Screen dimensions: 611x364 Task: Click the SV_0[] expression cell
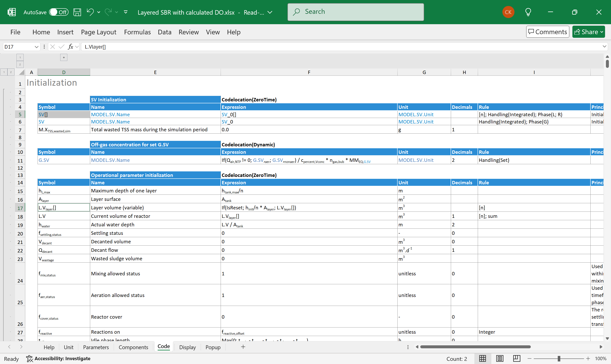click(x=309, y=114)
